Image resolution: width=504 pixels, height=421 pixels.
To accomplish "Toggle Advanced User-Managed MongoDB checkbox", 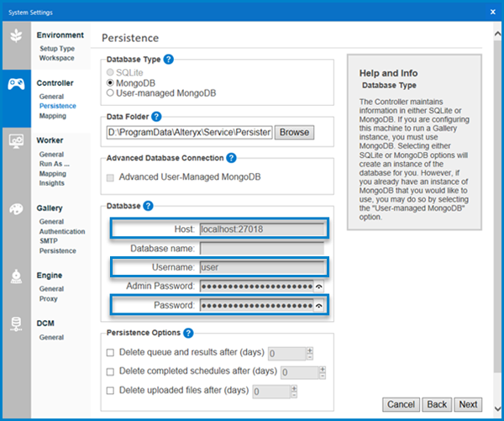I will 110,178.
